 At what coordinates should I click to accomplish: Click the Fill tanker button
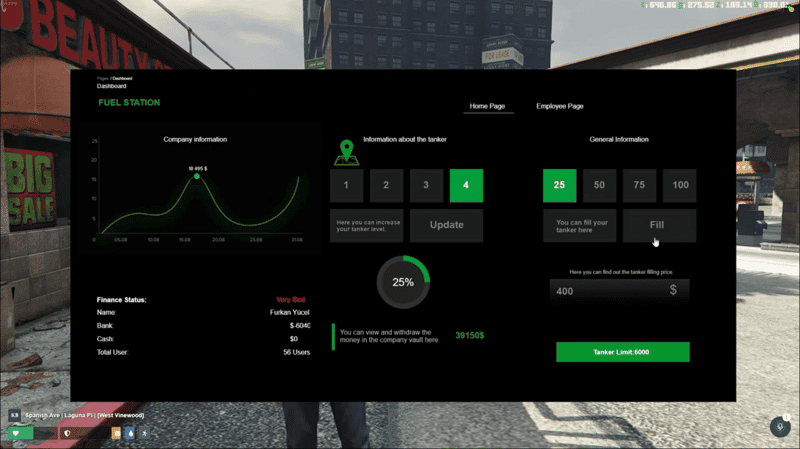659,225
